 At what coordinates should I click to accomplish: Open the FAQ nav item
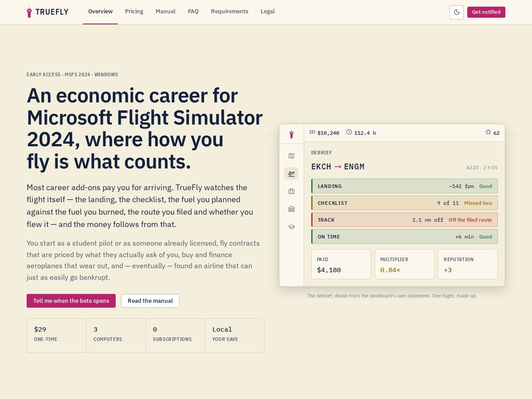(193, 12)
